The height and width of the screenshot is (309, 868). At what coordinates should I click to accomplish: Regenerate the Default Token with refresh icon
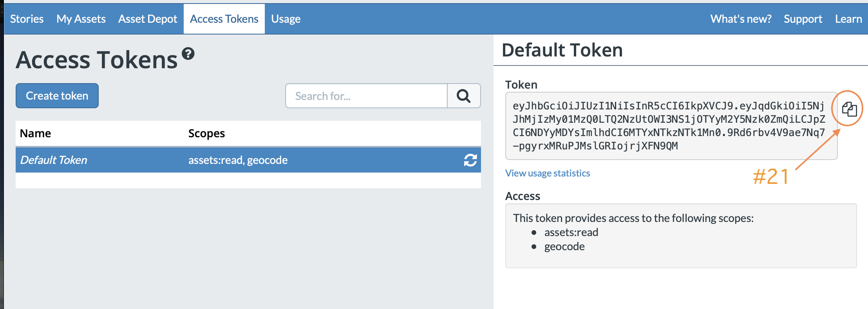pyautogui.click(x=470, y=160)
